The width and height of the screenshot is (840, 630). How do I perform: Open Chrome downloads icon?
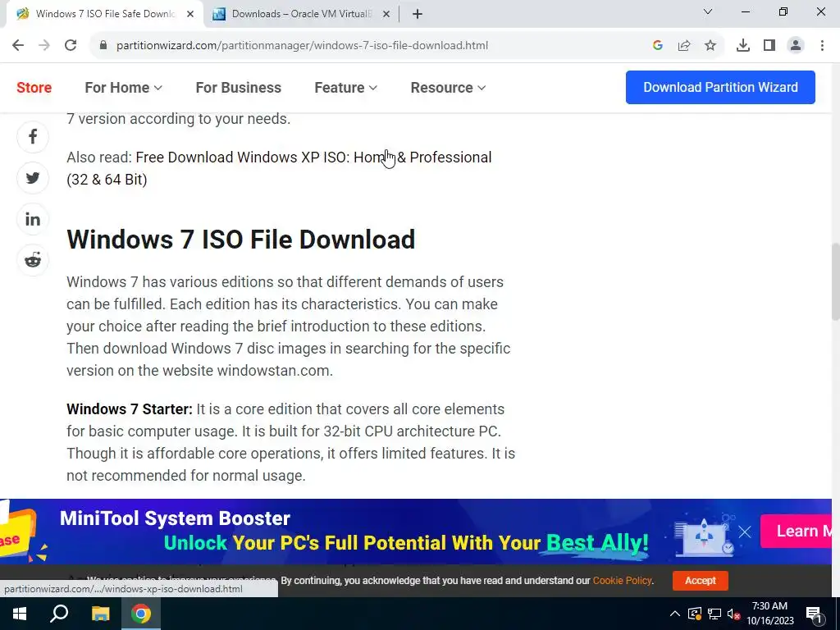click(743, 46)
